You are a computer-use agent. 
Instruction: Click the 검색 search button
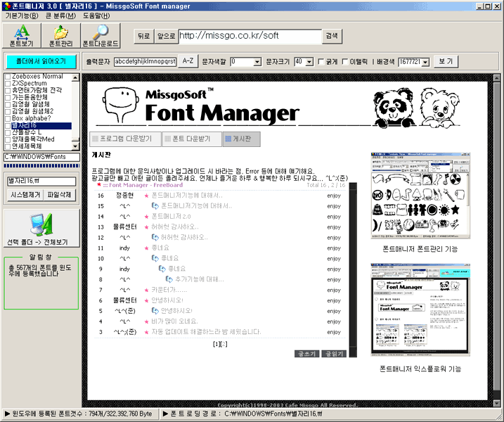coord(332,36)
